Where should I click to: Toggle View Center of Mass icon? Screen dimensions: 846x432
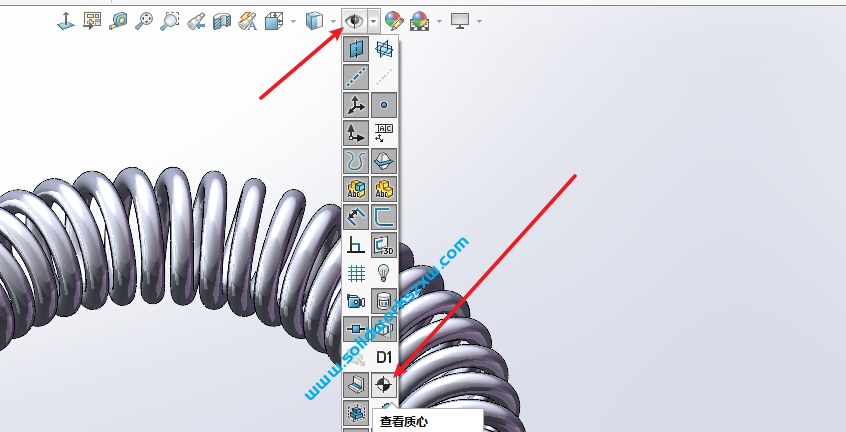384,385
